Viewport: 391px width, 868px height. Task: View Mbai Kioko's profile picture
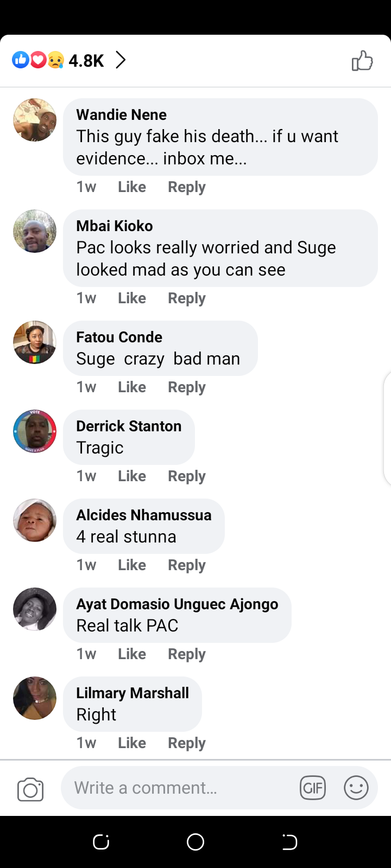[35, 231]
